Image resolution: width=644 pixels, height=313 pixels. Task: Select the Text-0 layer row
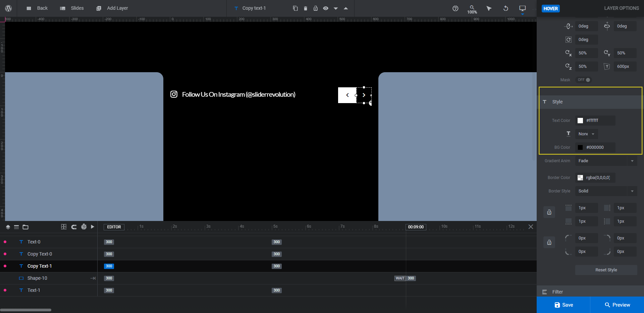tap(49, 242)
